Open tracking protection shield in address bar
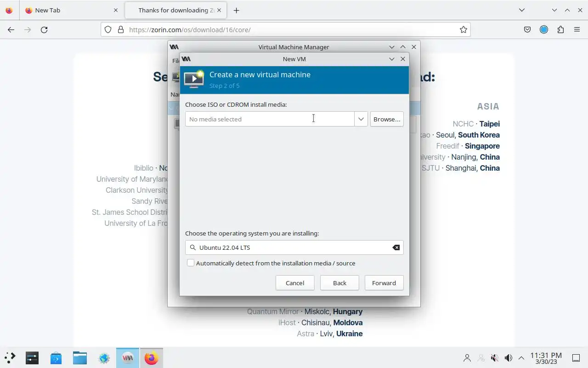The image size is (588, 368). coord(108,29)
